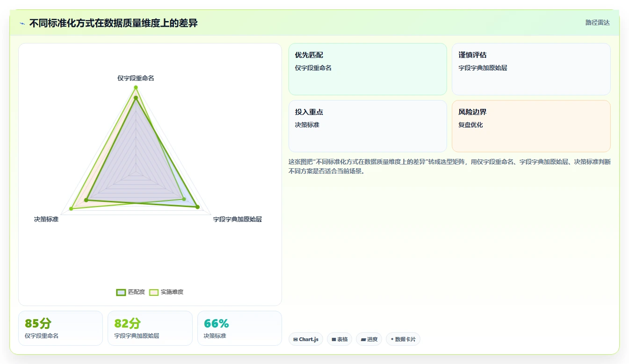Click the 字段字典加原始层 radar axis label
The image size is (629, 364).
point(237,219)
